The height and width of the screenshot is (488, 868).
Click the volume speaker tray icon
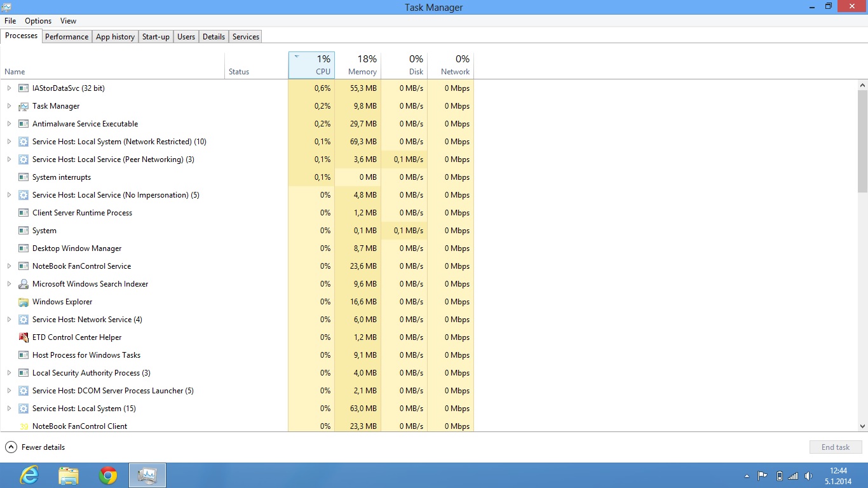(808, 475)
